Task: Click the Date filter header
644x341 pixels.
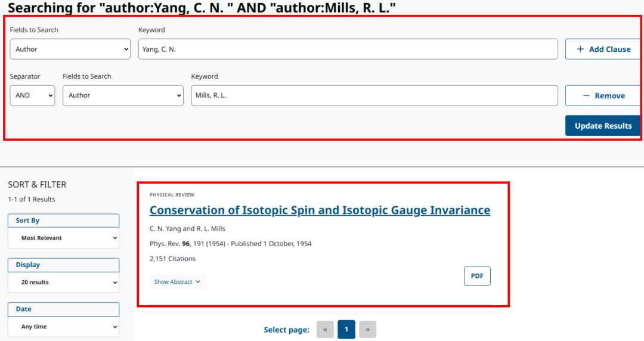Action: (63, 309)
